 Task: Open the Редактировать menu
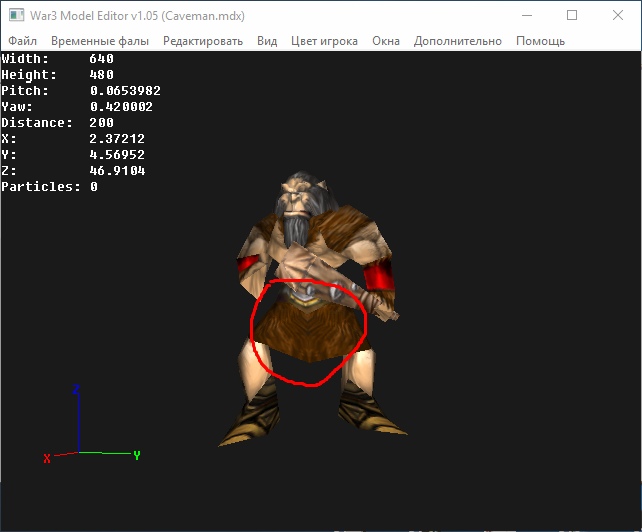point(203,41)
